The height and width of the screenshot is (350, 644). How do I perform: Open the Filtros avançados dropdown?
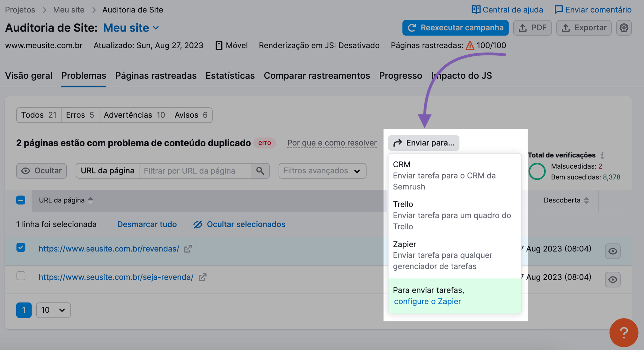coord(322,171)
